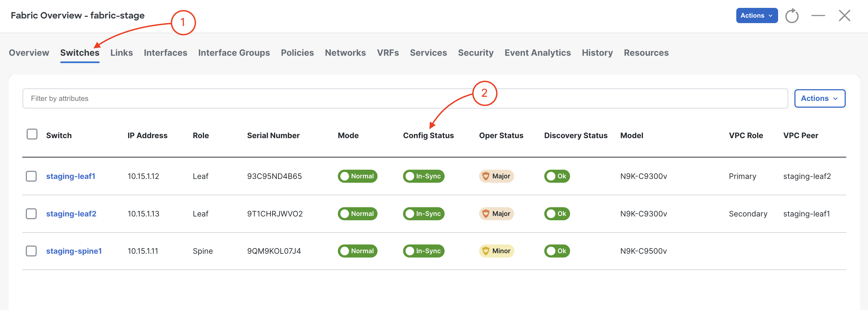Open the Event Analytics tab
This screenshot has height=310, width=868.
click(x=537, y=53)
